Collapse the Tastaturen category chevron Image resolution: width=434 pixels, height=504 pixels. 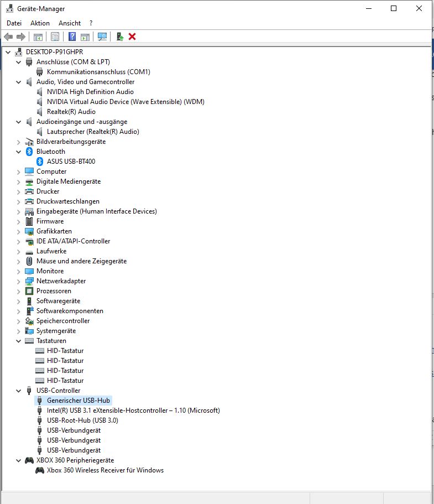point(19,341)
